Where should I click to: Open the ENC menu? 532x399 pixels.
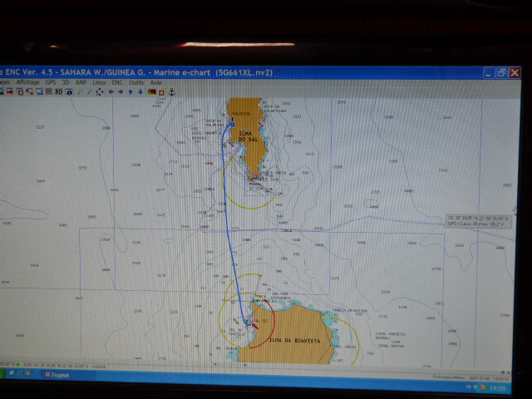pyautogui.click(x=117, y=82)
